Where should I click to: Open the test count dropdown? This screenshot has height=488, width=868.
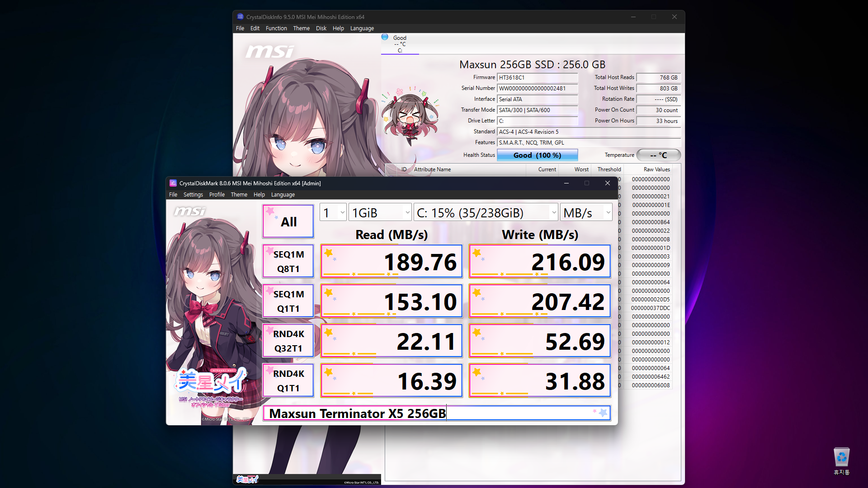click(x=333, y=212)
